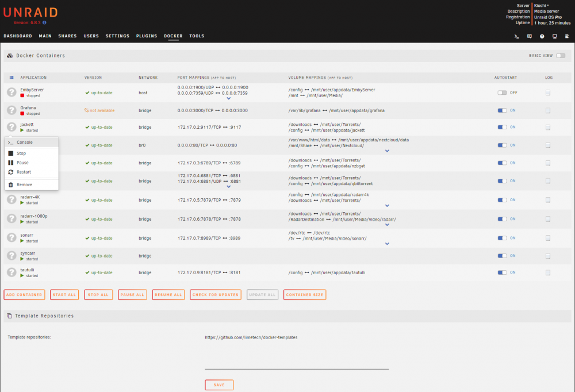The image size is (575, 392).
Task: Open the Plugins tab
Action: 147,36
